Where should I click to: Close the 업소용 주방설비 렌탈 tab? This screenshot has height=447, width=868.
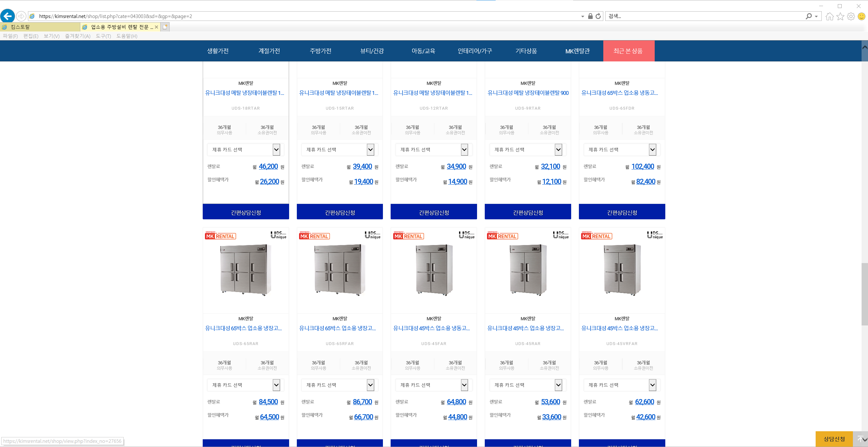pyautogui.click(x=156, y=27)
